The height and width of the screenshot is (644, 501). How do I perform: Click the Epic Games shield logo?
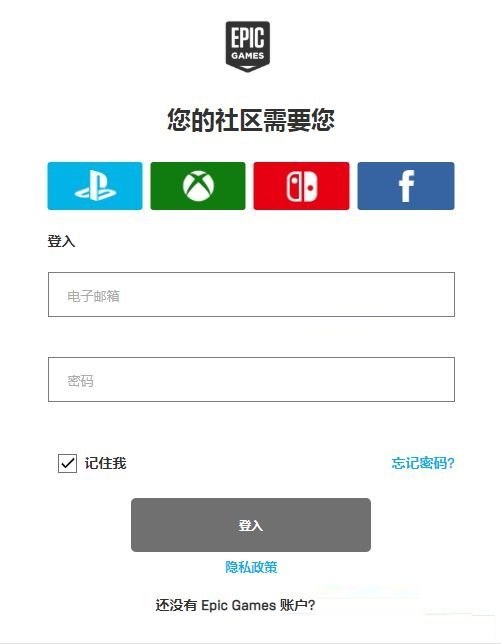248,46
